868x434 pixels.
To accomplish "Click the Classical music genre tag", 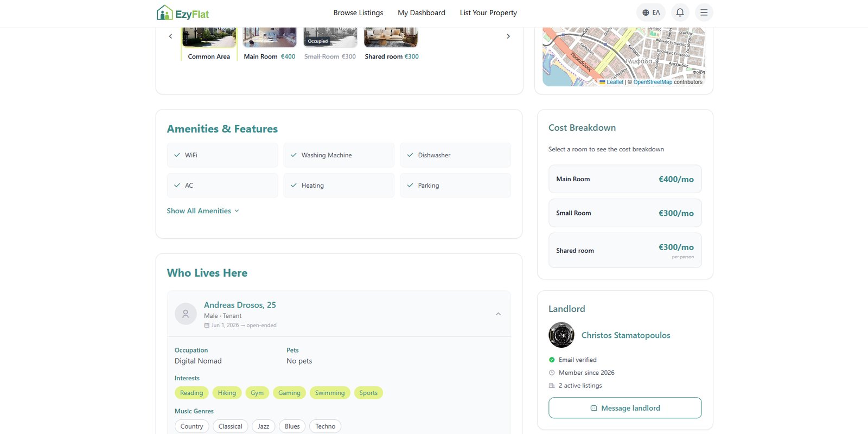I will (x=231, y=426).
